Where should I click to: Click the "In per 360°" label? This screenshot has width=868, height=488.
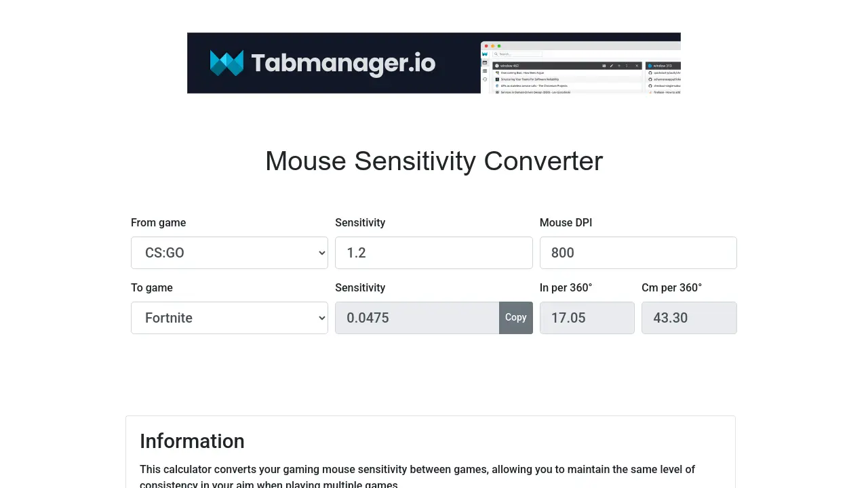point(566,288)
